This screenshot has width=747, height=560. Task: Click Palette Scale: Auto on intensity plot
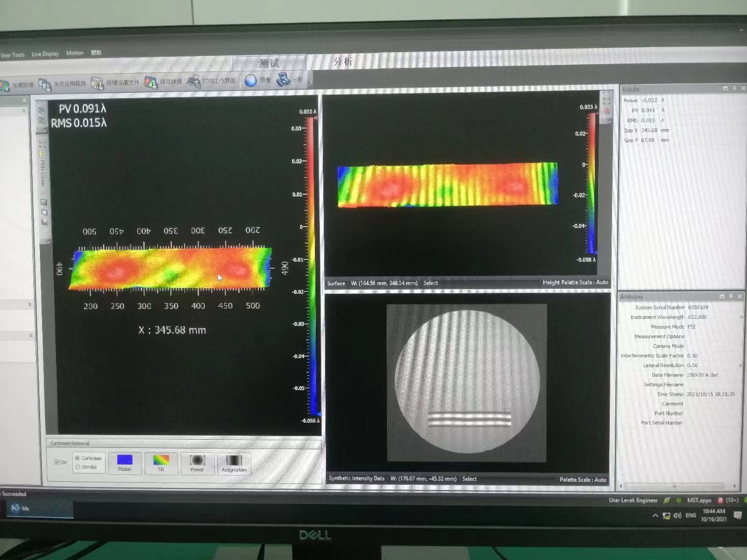pyautogui.click(x=583, y=480)
